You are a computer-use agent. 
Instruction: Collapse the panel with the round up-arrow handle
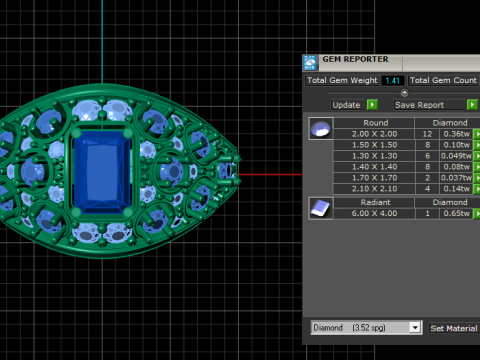click(x=404, y=92)
